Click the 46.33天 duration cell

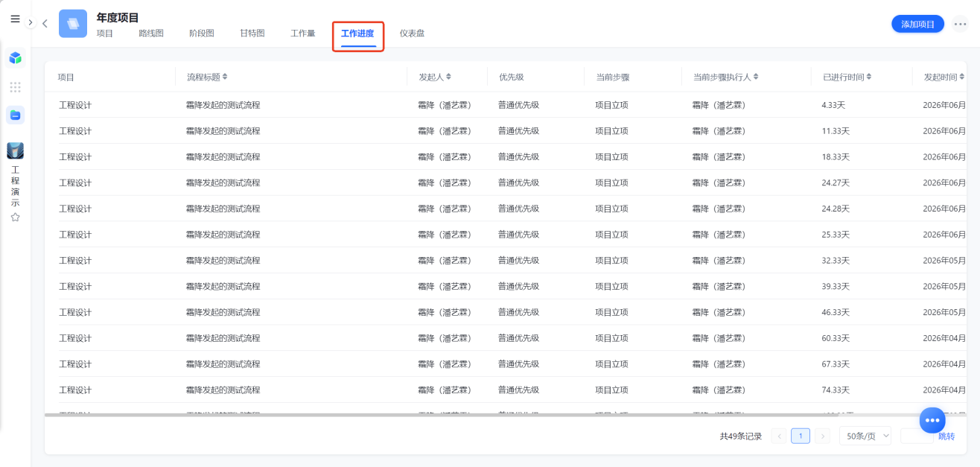pos(836,312)
